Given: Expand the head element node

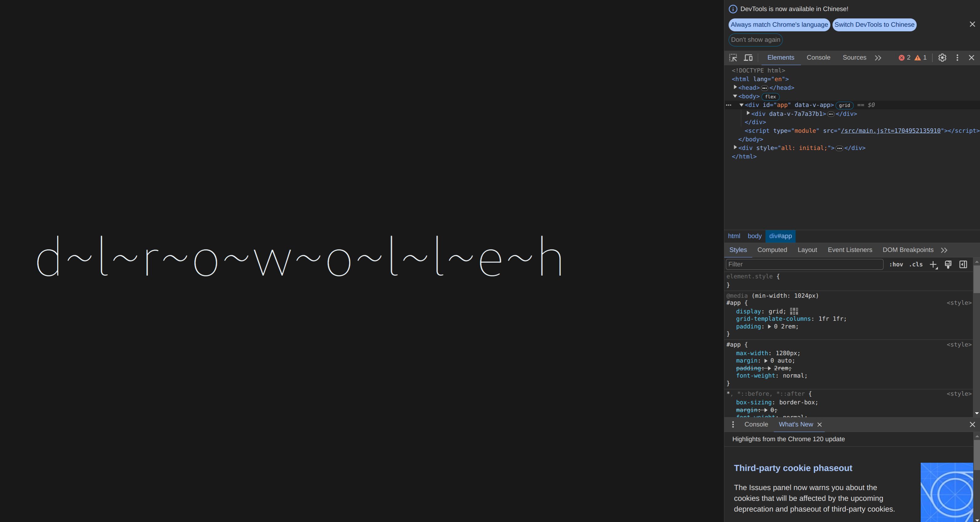Looking at the screenshot, I should pos(735,88).
